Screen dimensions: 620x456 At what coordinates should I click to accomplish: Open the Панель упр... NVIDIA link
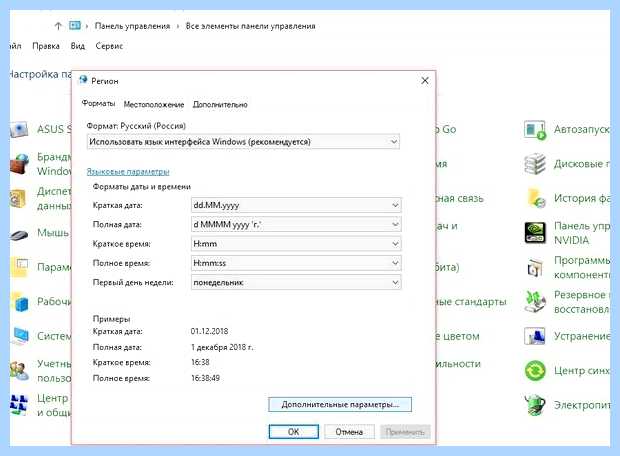click(581, 233)
